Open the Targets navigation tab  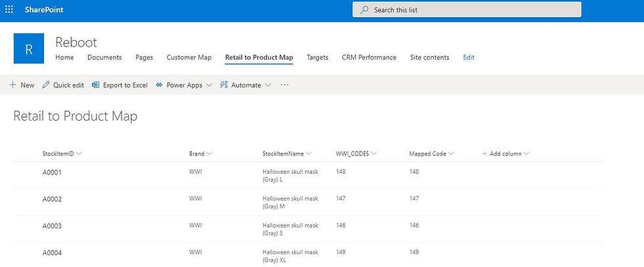317,58
